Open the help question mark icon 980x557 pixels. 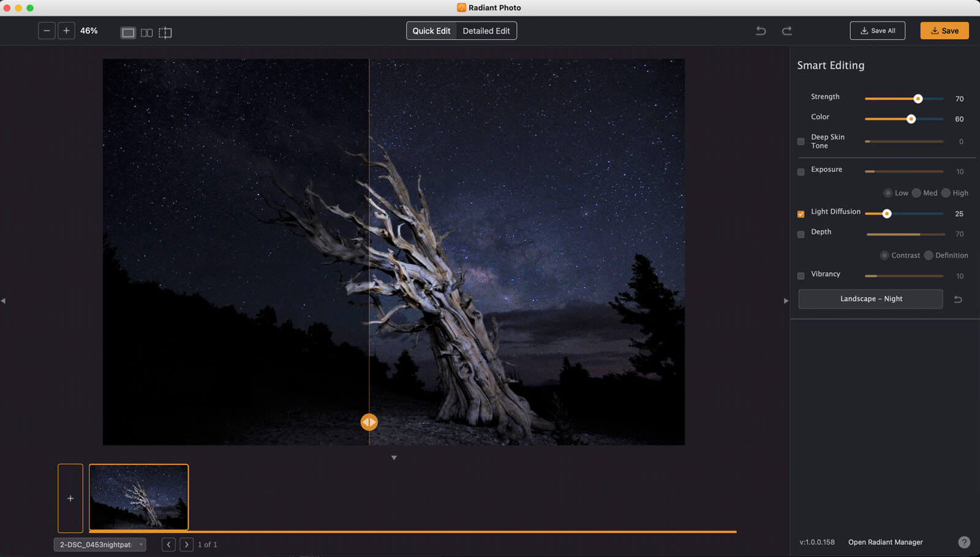pos(963,542)
